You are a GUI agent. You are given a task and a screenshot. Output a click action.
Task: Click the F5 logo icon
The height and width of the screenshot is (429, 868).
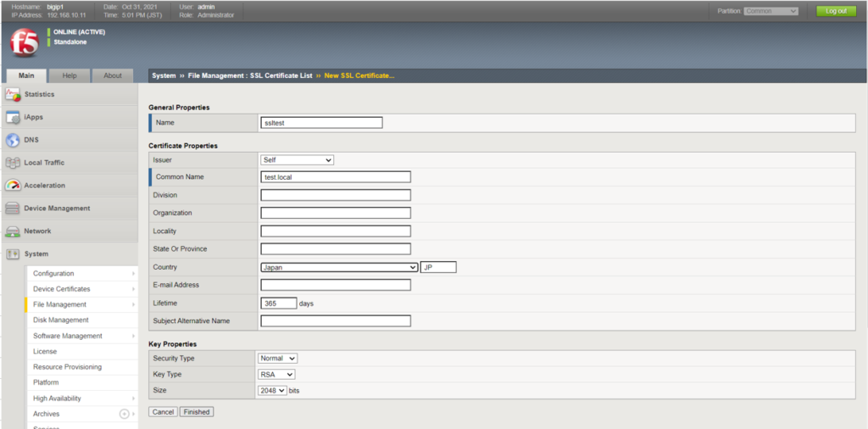tap(25, 42)
